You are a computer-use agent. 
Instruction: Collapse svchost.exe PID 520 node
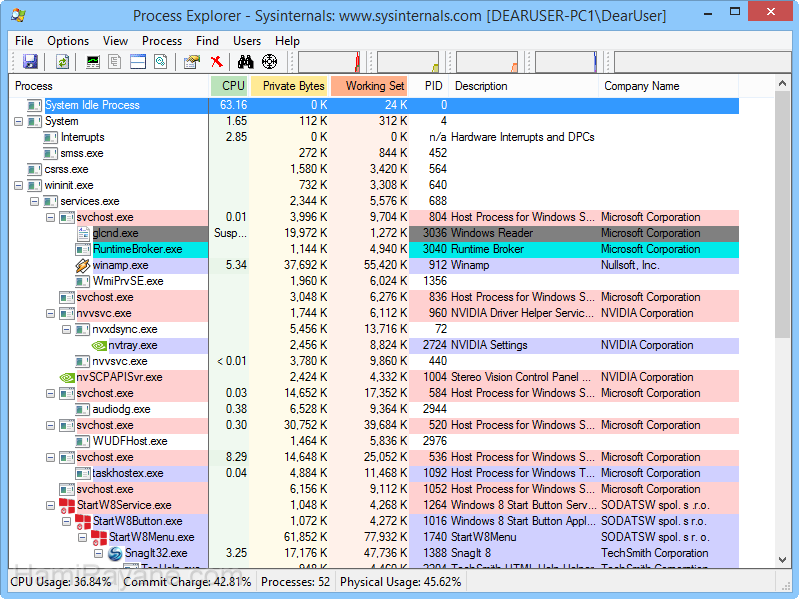click(x=50, y=425)
